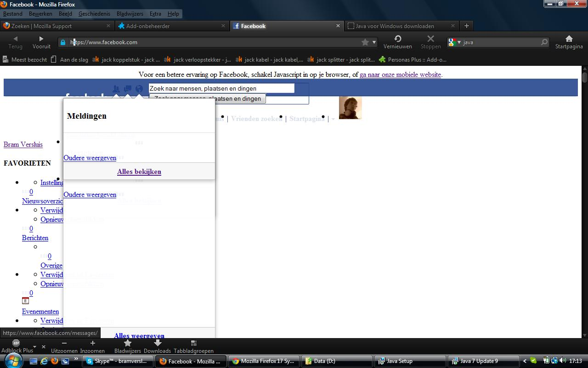The image size is (588, 368).
Task: Zoom out with the Uitzoomen button
Action: click(64, 346)
